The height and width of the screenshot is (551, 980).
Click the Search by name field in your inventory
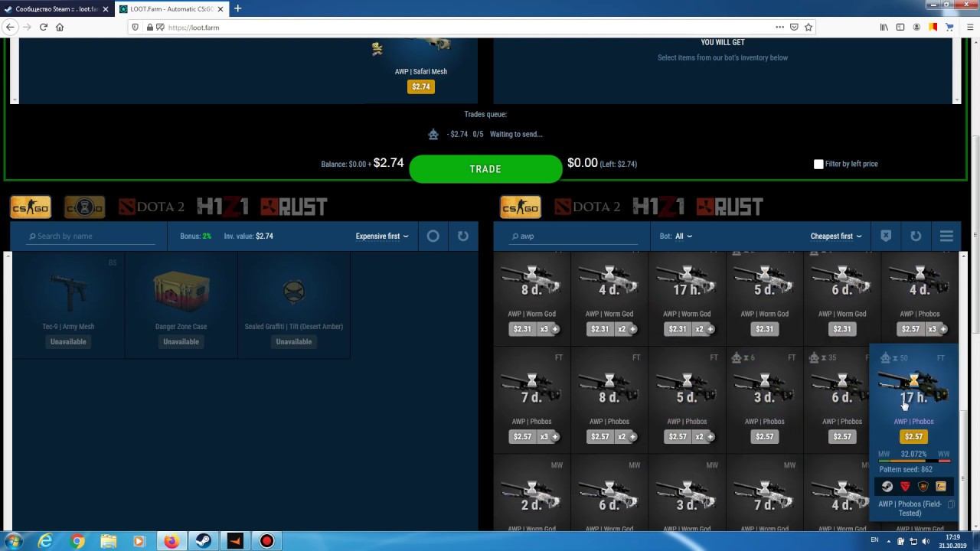pos(90,236)
